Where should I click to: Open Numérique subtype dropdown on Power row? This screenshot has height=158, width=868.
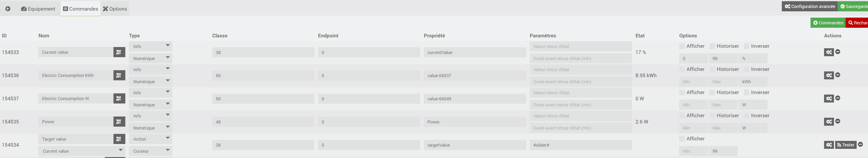[151, 128]
